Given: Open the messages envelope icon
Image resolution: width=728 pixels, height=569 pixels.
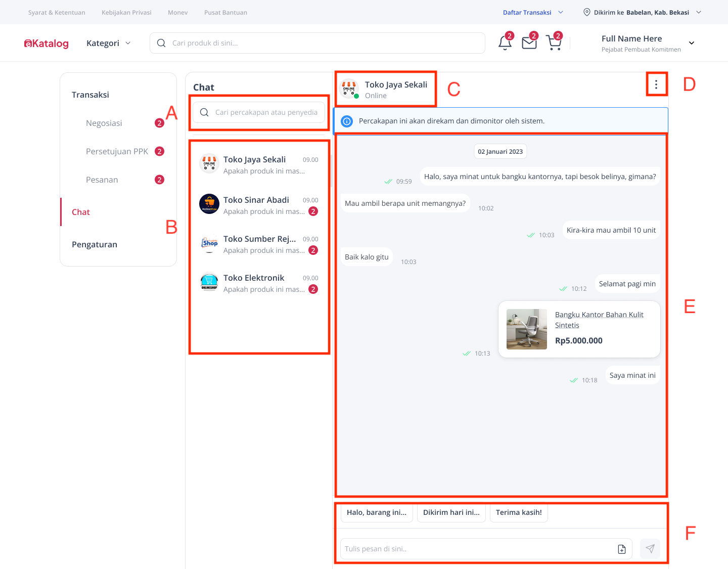Looking at the screenshot, I should (x=529, y=43).
